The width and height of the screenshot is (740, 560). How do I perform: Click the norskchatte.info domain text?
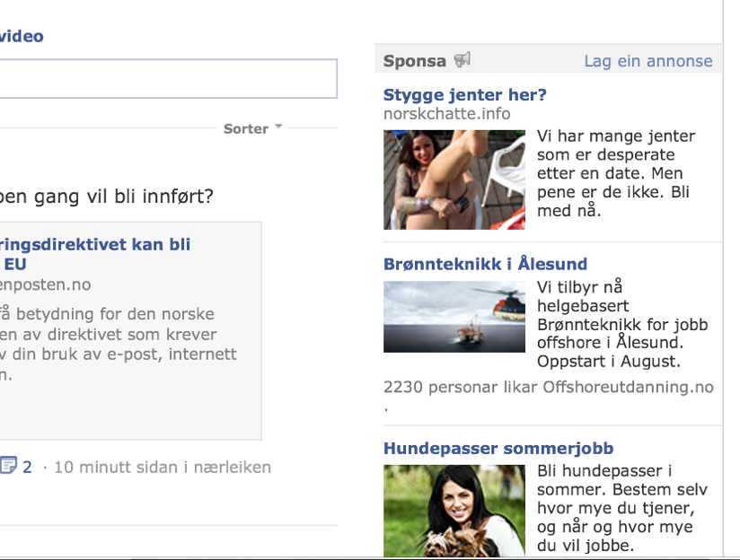coord(446,114)
